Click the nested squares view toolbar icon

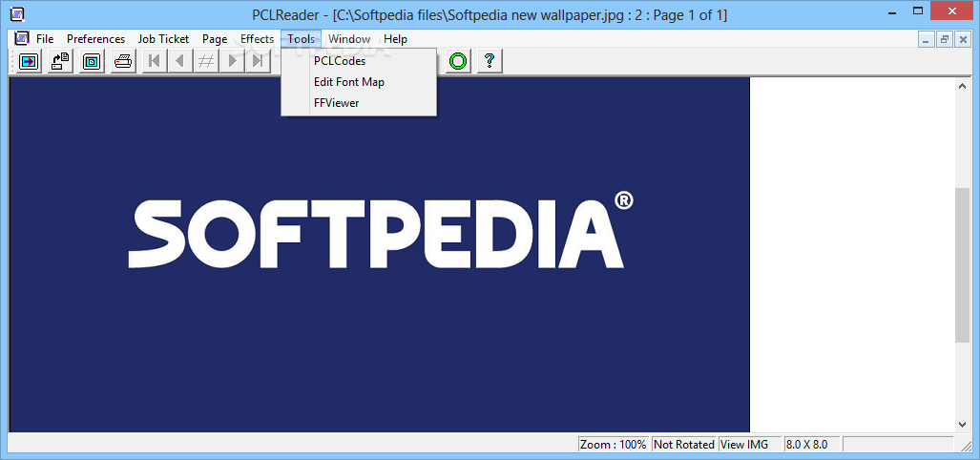92,61
